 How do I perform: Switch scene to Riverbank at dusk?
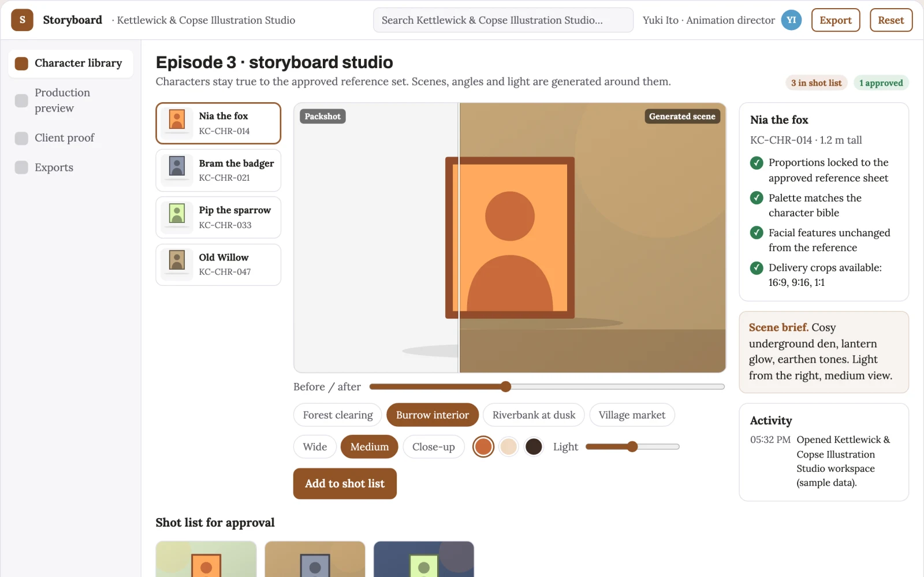(x=534, y=415)
